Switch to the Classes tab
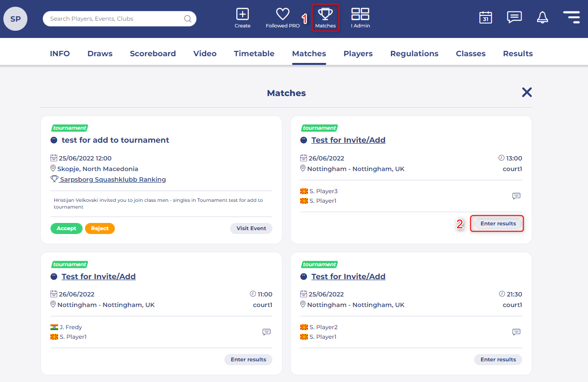The height and width of the screenshot is (382, 588). click(471, 54)
